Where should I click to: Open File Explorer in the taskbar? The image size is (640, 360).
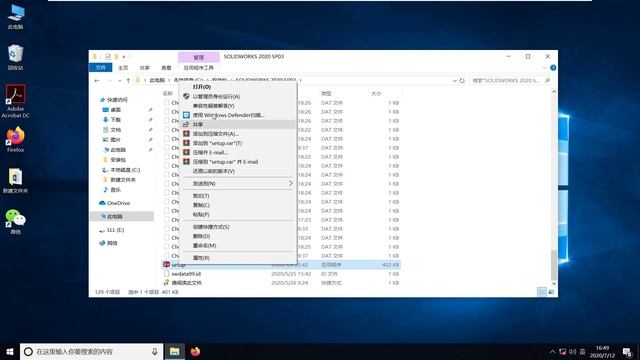(x=175, y=351)
